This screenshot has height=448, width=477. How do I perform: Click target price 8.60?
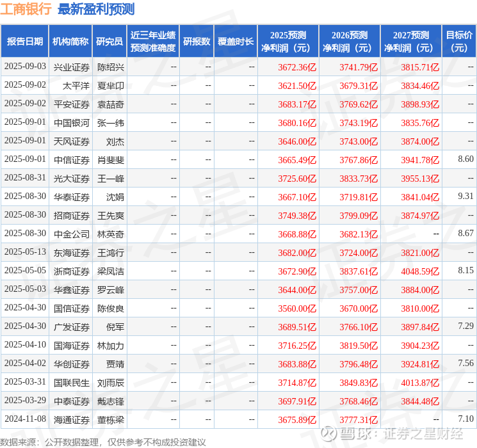point(465,159)
